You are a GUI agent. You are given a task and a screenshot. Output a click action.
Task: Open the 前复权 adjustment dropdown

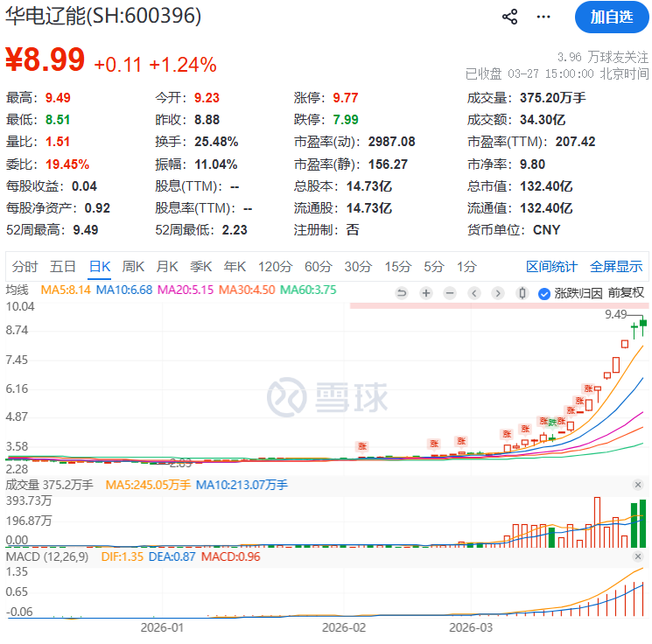[x=626, y=293]
